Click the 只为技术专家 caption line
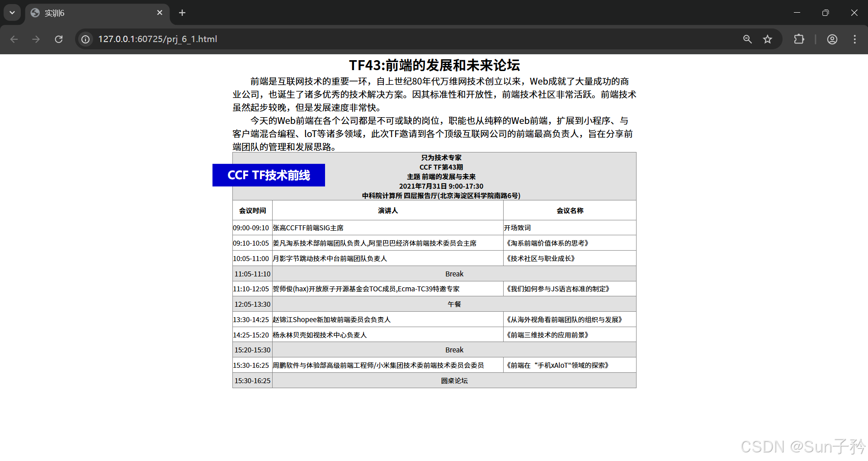 point(441,158)
